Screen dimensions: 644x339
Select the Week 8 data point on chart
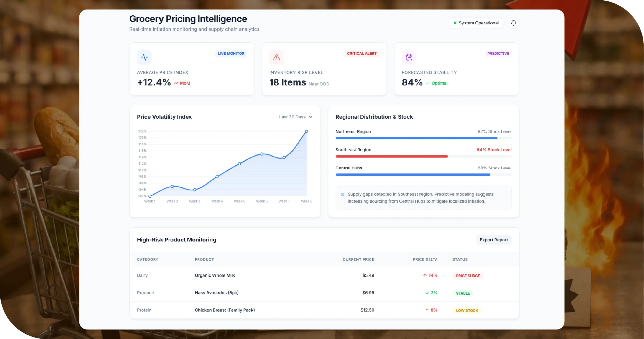pos(306,131)
